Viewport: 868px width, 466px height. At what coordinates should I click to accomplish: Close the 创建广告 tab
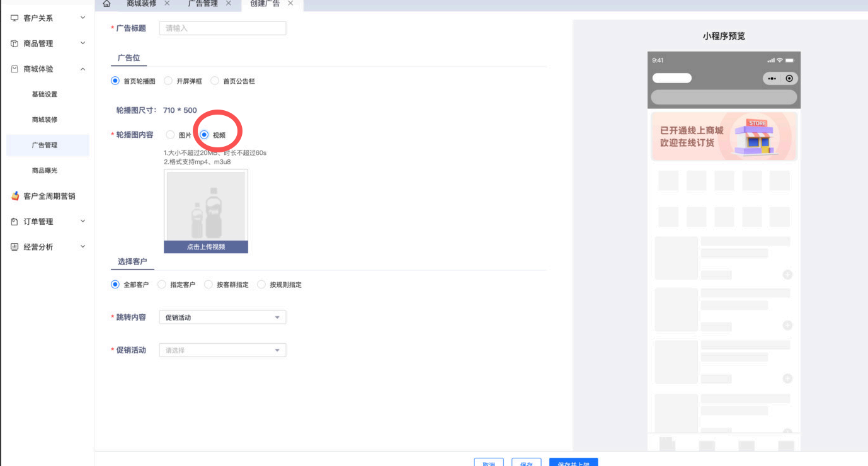290,4
